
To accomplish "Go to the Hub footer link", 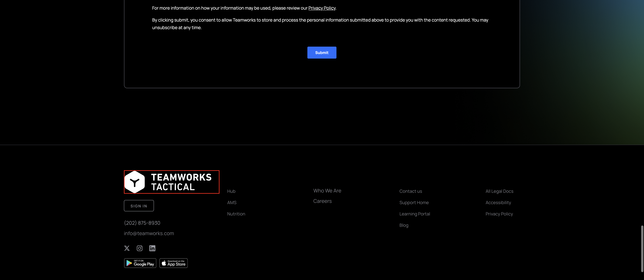I will [231, 191].
